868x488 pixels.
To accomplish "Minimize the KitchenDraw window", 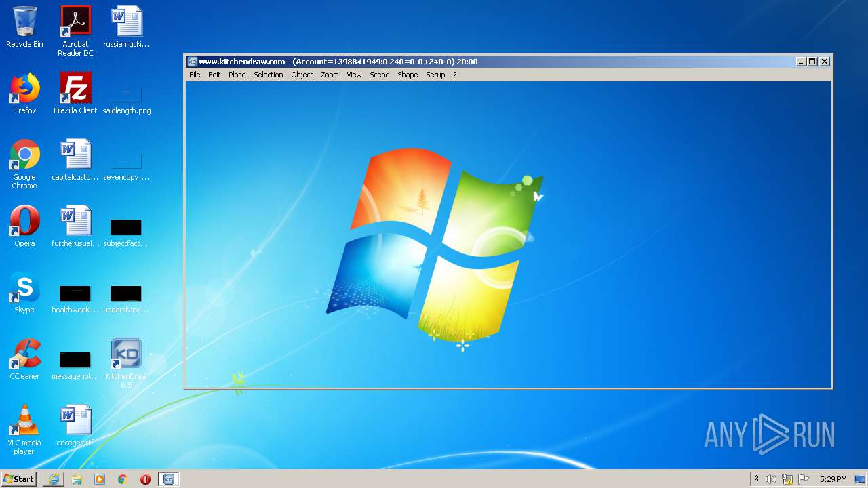I will (801, 62).
